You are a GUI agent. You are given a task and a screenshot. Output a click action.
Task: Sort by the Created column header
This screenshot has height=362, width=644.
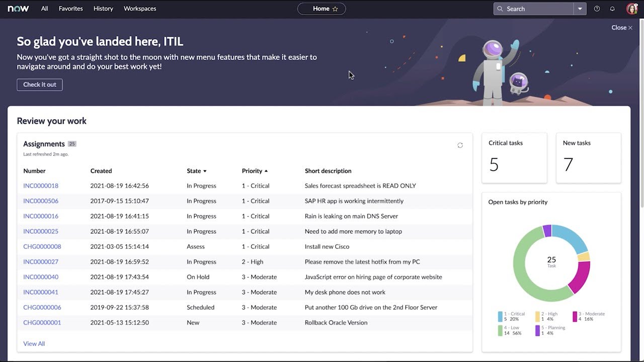tap(101, 171)
